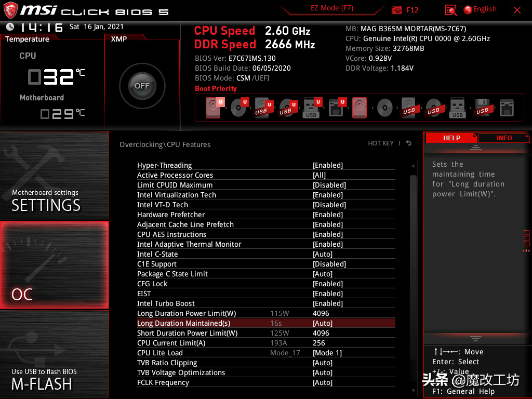Click the clock icon beside the time
Image resolution: width=532 pixels, height=399 pixels.
click(x=10, y=26)
